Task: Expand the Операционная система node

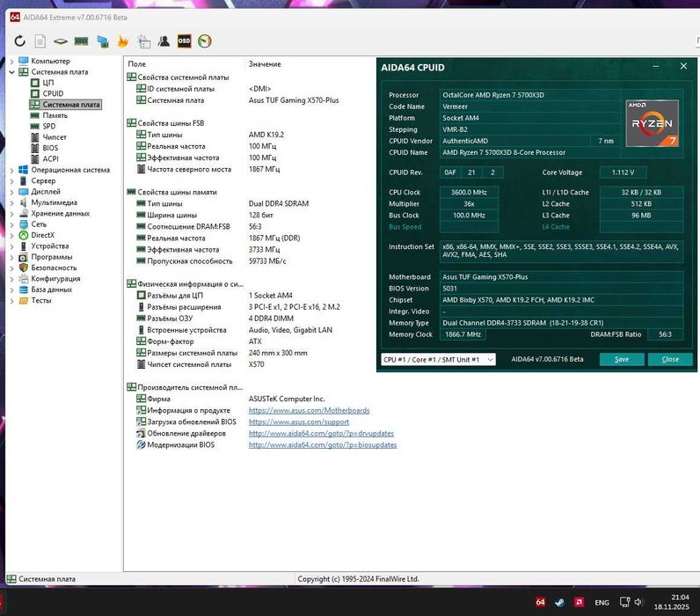Action: pos(12,170)
